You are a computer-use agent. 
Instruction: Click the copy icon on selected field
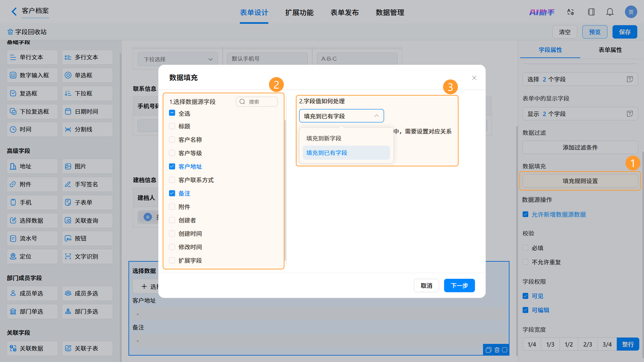click(489, 350)
